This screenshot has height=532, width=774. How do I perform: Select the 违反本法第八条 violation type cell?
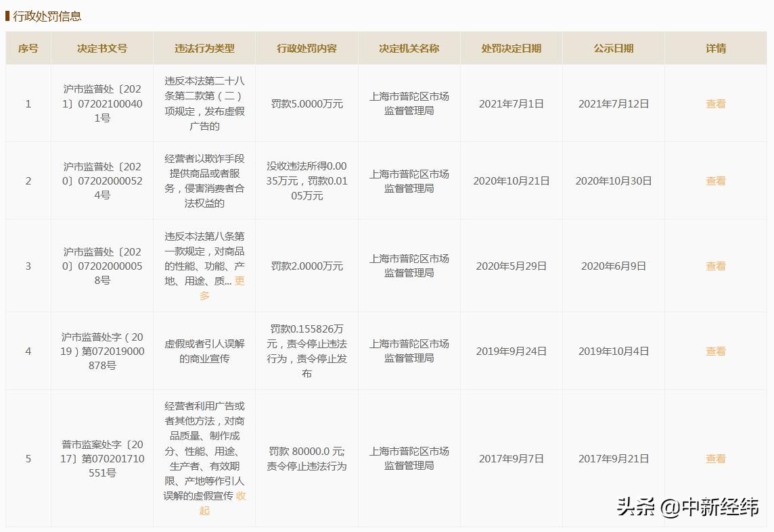(x=204, y=266)
